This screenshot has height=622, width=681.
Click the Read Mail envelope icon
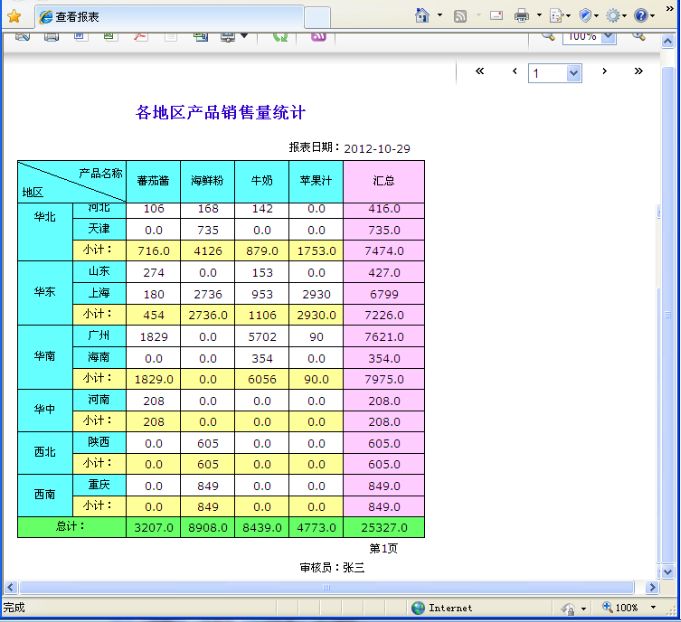pyautogui.click(x=496, y=16)
